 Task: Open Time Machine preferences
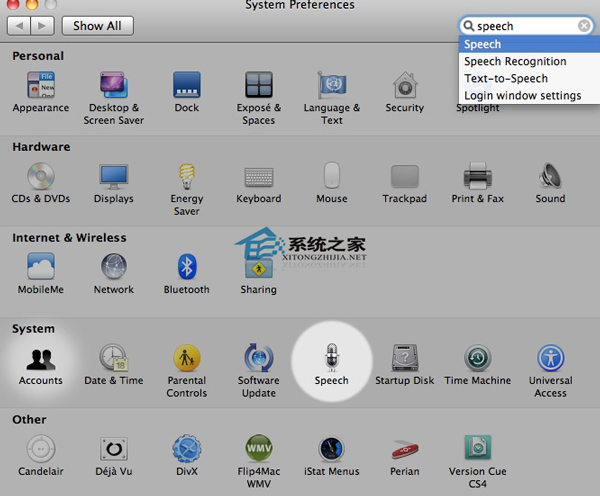[x=477, y=359]
